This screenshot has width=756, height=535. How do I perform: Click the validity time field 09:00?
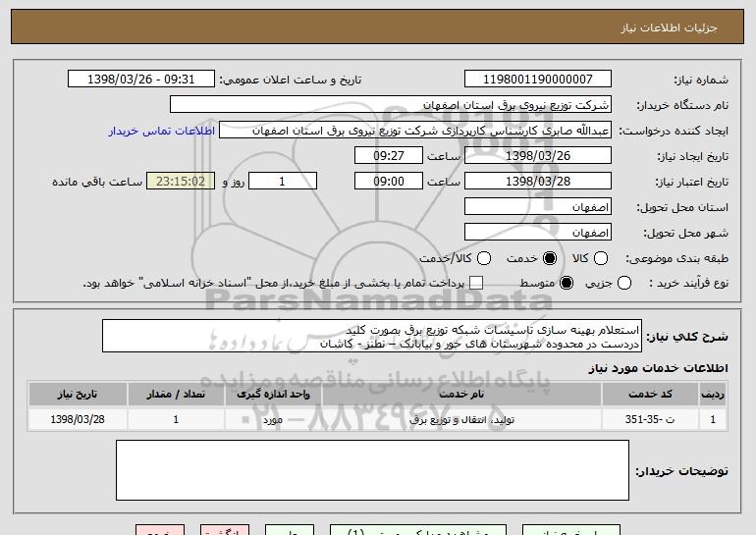pyautogui.click(x=389, y=182)
